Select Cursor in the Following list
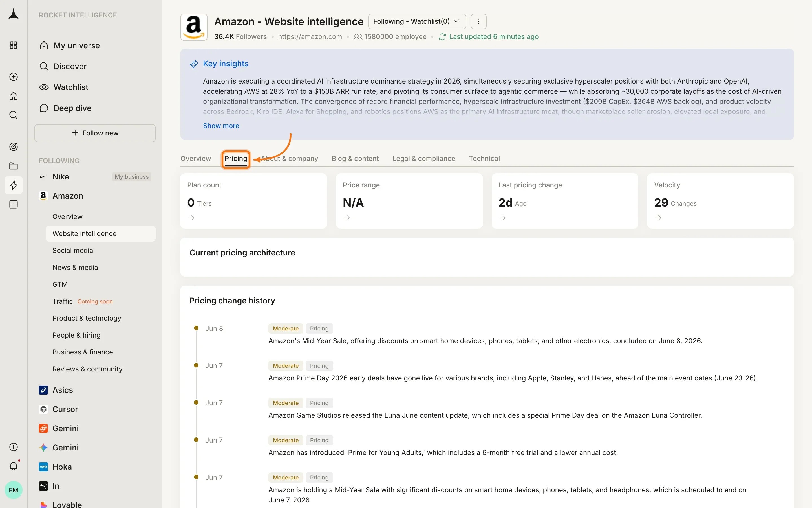Image resolution: width=812 pixels, height=508 pixels. point(65,409)
